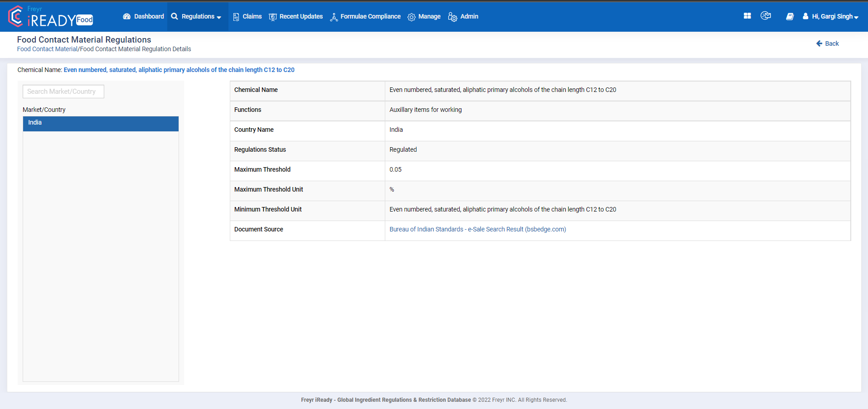Screen dimensions: 868x409
Task: Click the Claims document icon
Action: 236,16
